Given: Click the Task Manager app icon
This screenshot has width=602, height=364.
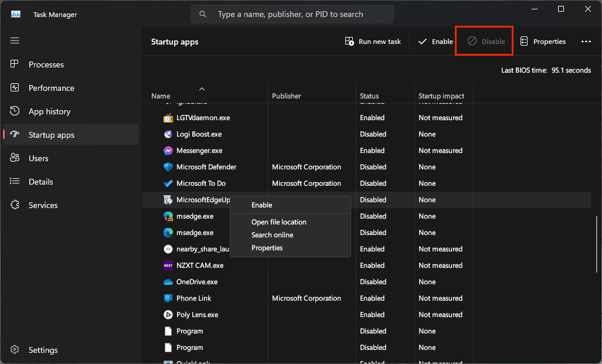Looking at the screenshot, I should (16, 14).
